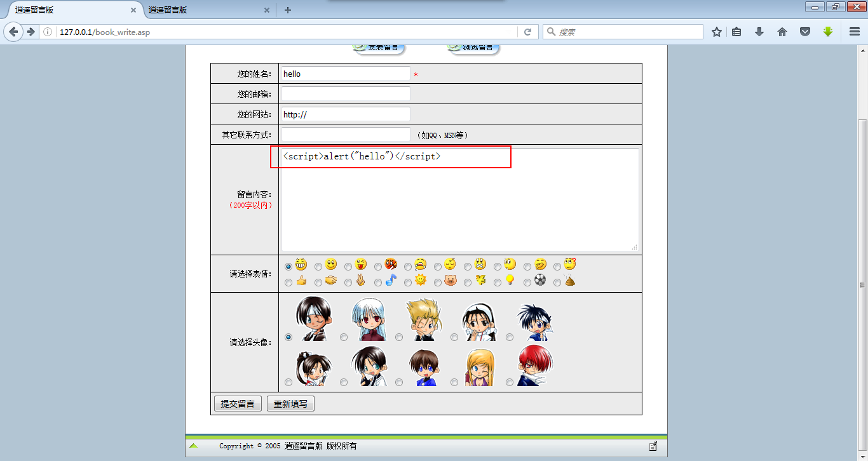
Task: Select radio for the poop emoticon
Action: 557,283
